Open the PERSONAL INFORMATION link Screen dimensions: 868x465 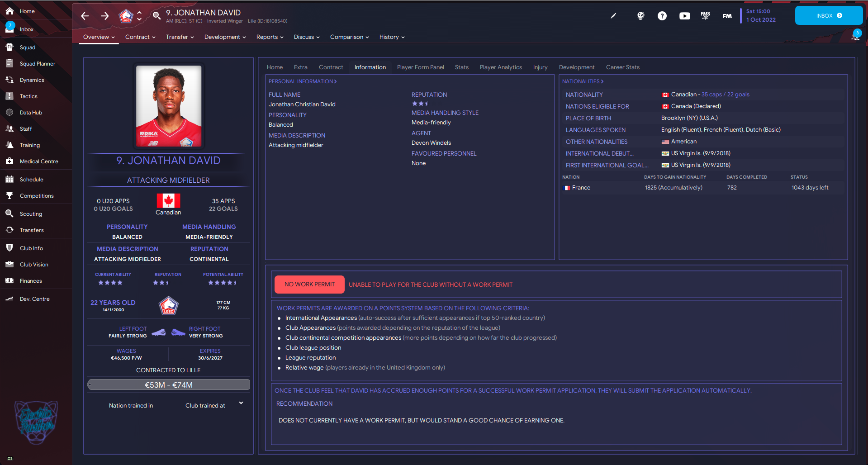point(302,81)
